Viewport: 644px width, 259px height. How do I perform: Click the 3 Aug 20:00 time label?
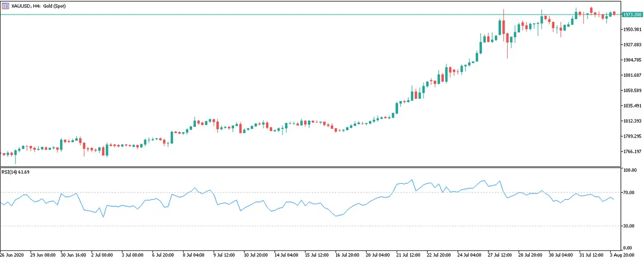point(621,254)
